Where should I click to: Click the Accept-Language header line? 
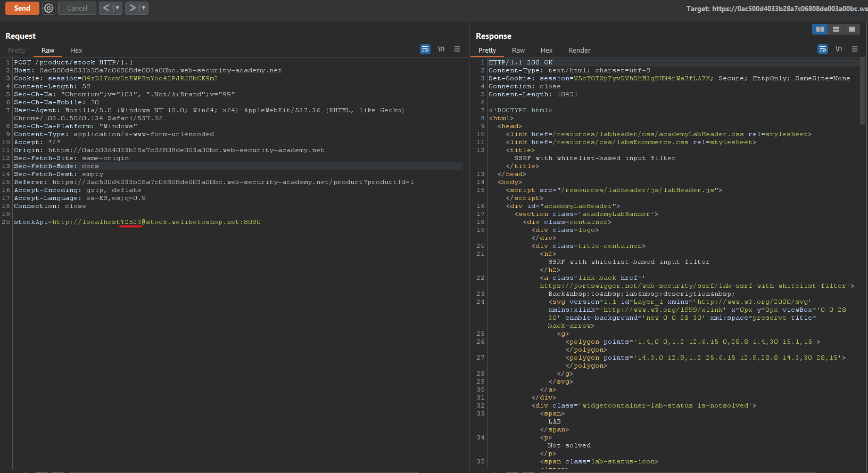(80, 198)
